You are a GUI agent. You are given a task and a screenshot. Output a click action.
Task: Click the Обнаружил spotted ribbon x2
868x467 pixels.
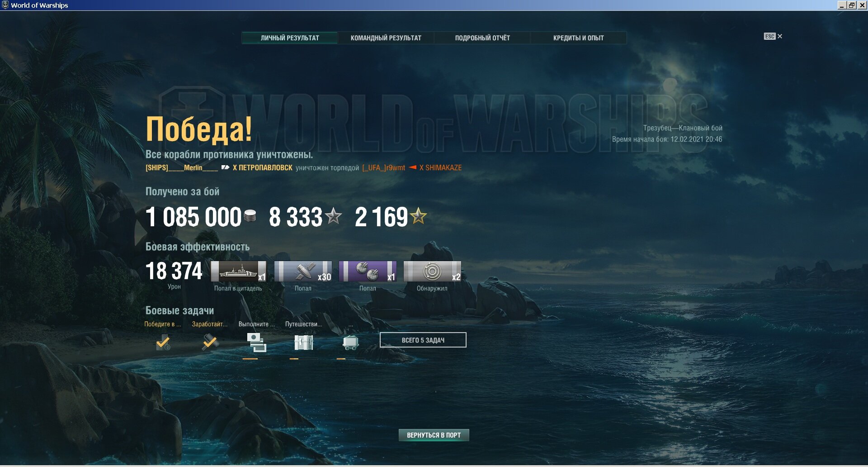click(432, 271)
